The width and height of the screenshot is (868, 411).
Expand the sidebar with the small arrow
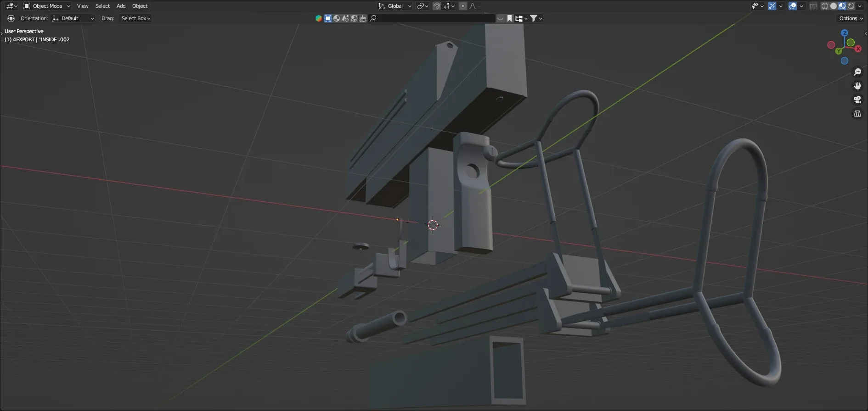[866, 33]
